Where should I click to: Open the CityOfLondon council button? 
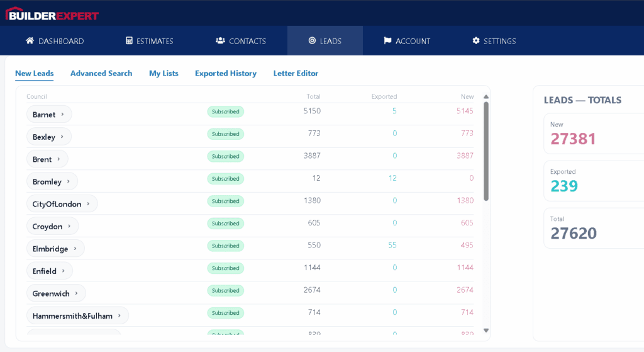62,204
